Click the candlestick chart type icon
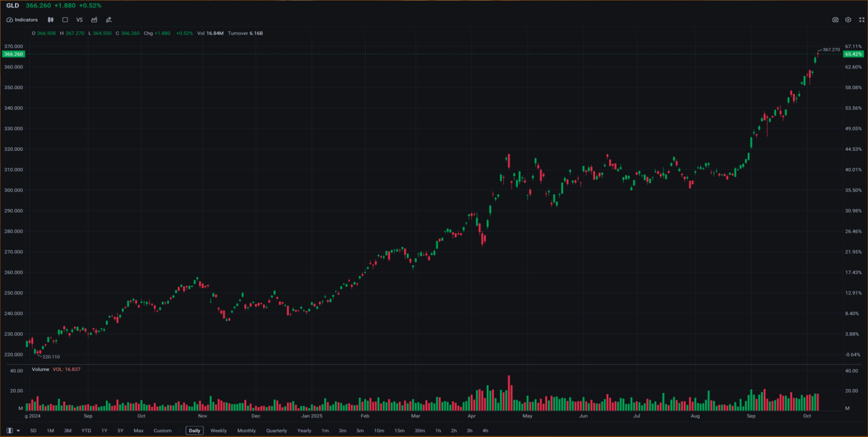 [x=50, y=20]
